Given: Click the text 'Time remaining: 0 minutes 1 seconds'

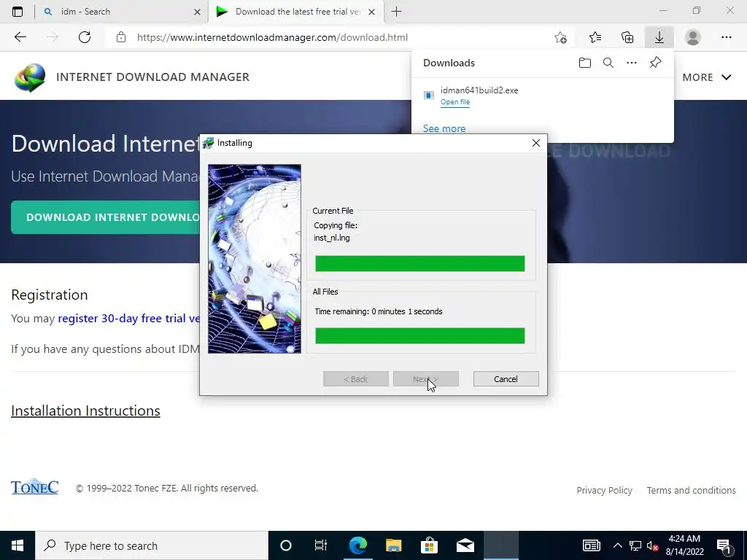Looking at the screenshot, I should pos(379,311).
